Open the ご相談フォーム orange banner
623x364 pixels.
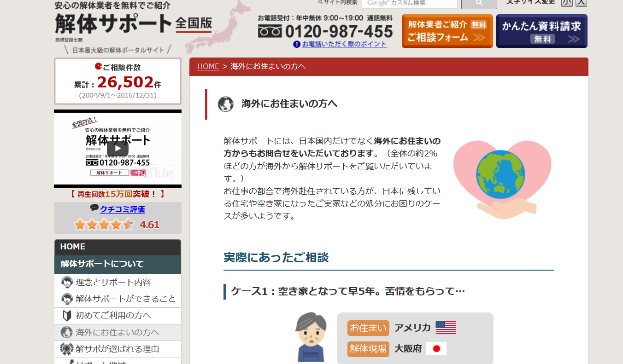447,31
